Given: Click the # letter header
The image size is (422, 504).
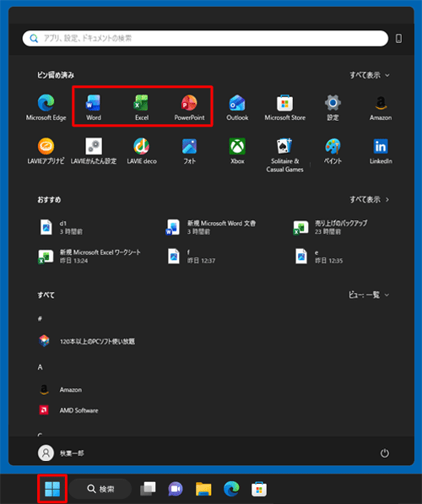Looking at the screenshot, I should [x=40, y=318].
